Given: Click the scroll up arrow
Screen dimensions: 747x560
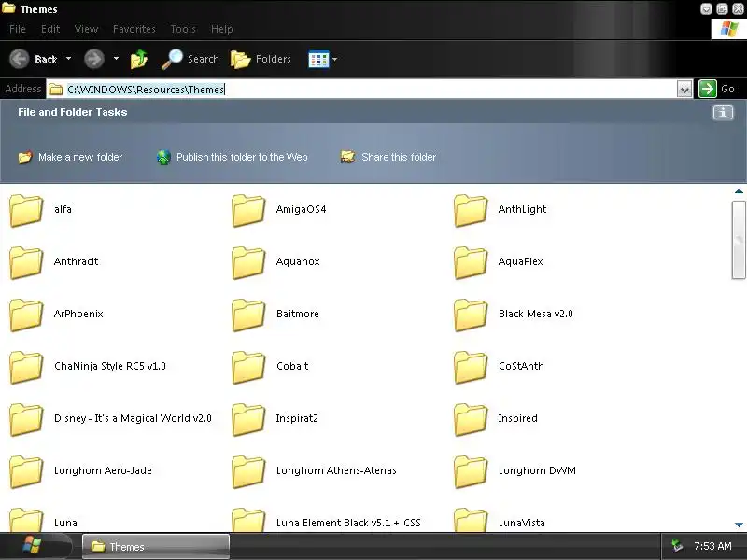Looking at the screenshot, I should coord(739,191).
